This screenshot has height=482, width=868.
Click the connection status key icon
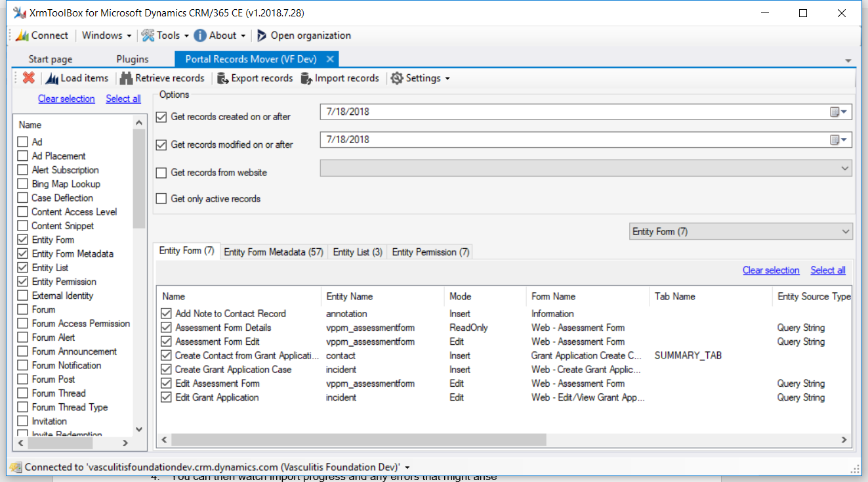coord(15,467)
